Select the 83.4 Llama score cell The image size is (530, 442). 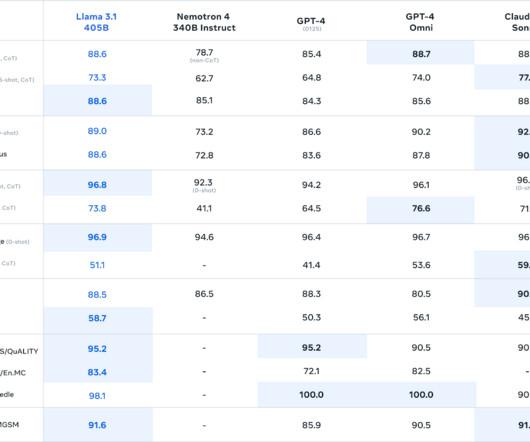tap(97, 372)
